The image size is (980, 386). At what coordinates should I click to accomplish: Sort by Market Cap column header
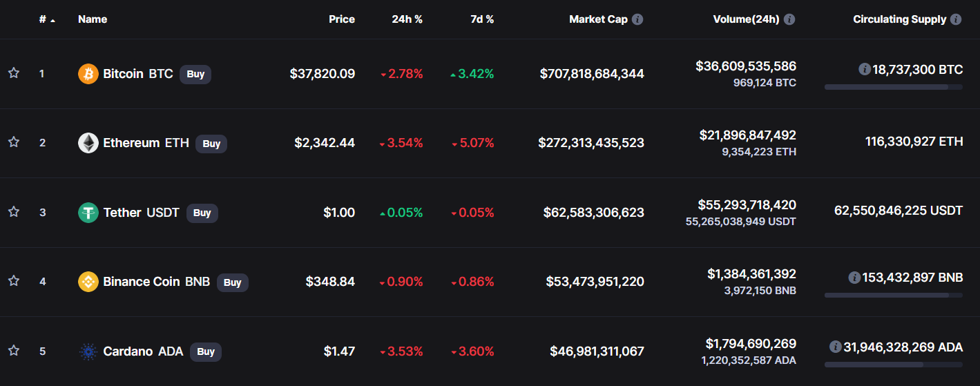coord(598,19)
